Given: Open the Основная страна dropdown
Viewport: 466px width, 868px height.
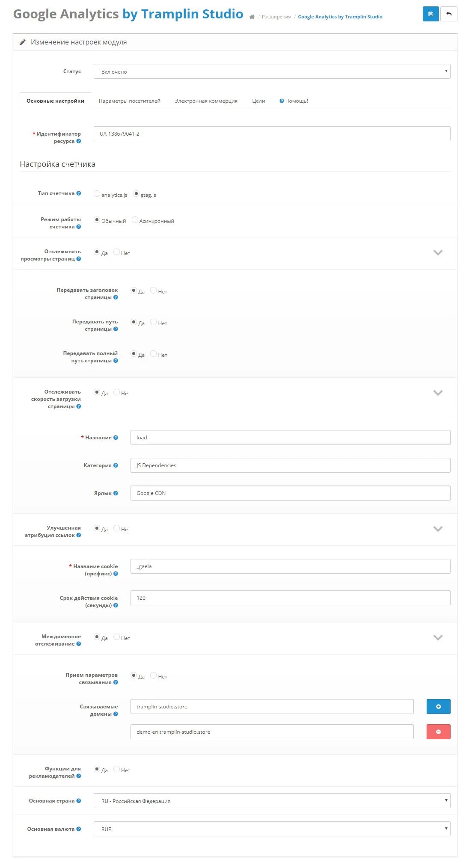Looking at the screenshot, I should click(272, 801).
